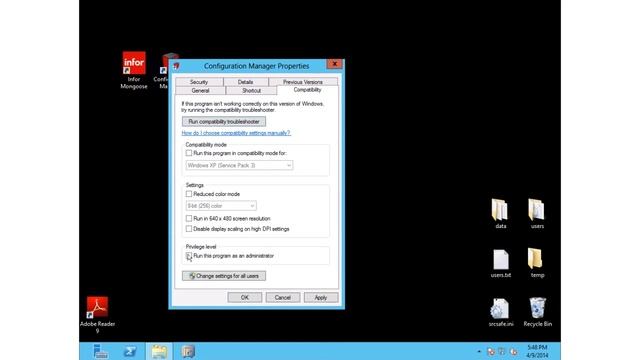The width and height of the screenshot is (640, 360).
Task: Show hidden system tray icons arrow
Action: (479, 351)
